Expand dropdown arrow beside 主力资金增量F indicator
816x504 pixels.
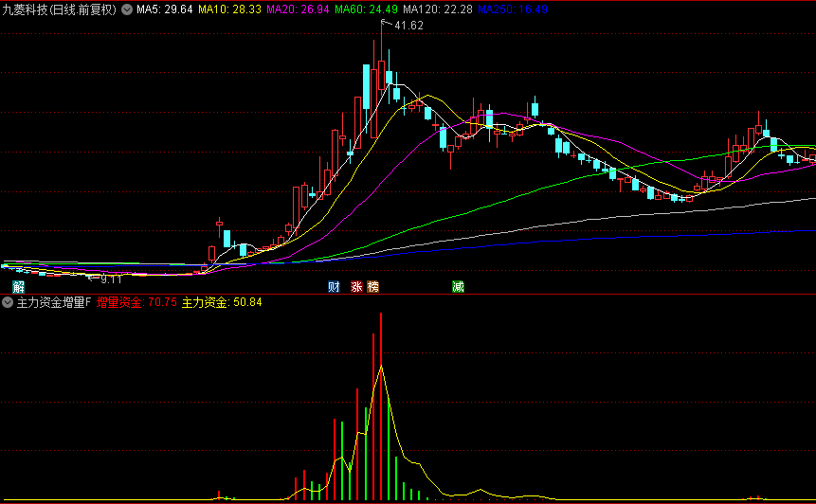pyautogui.click(x=8, y=303)
